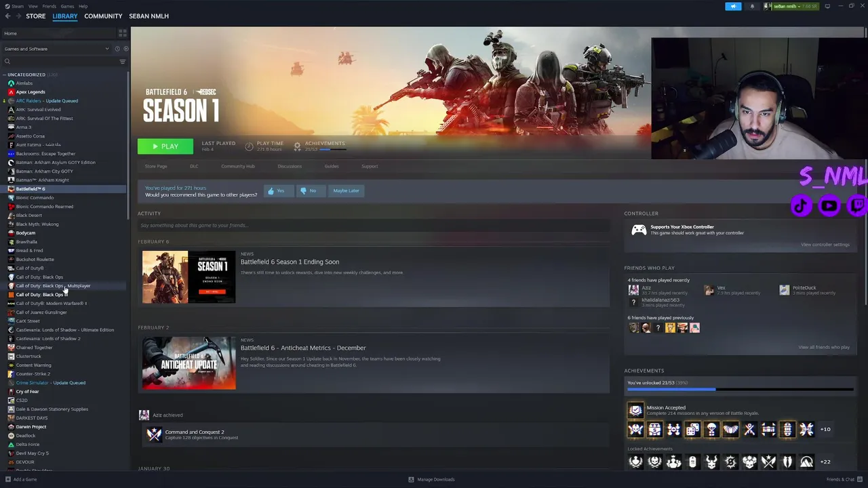
Task: Open the View menu
Action: 33,6
